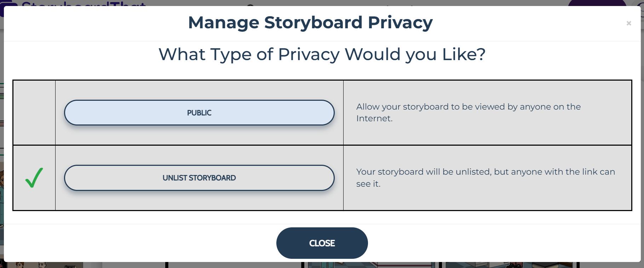Click the purple button behind dialog's top-right
Image resolution: width=644 pixels, height=268 pixels.
pos(597,3)
